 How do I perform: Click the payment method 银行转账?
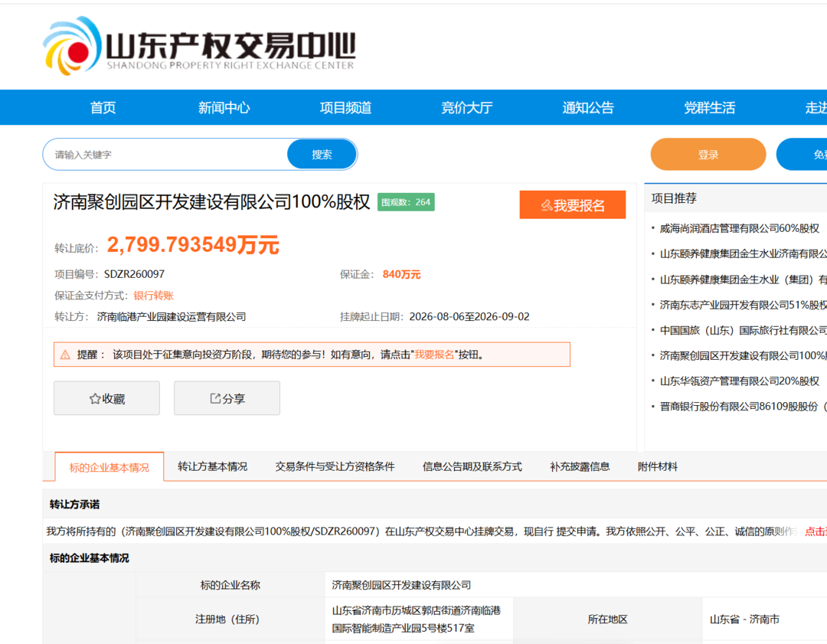tap(153, 296)
